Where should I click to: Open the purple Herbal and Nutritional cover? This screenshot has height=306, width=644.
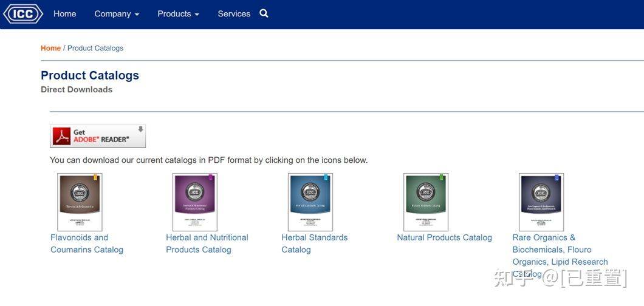195,202
